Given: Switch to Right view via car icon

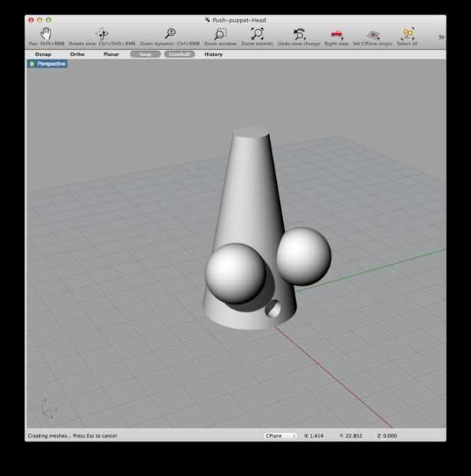Looking at the screenshot, I should click(x=337, y=33).
